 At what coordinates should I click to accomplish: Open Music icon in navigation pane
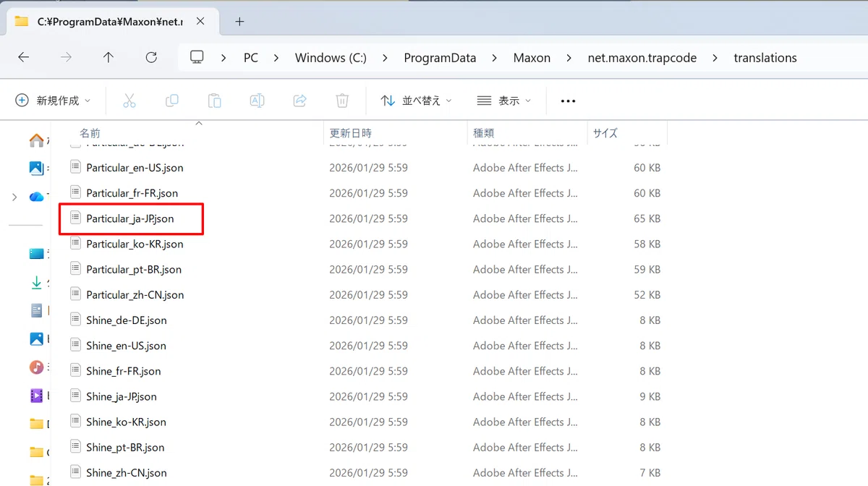(36, 367)
